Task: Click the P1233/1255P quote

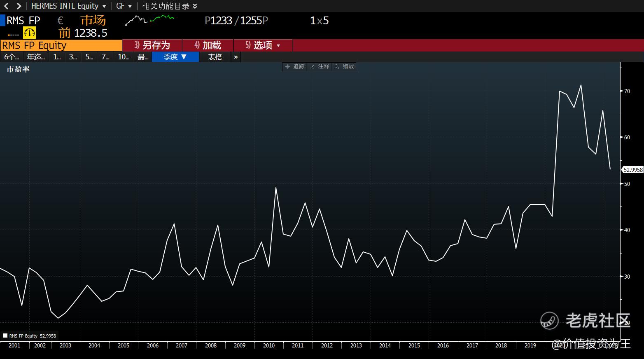Action: pos(236,21)
